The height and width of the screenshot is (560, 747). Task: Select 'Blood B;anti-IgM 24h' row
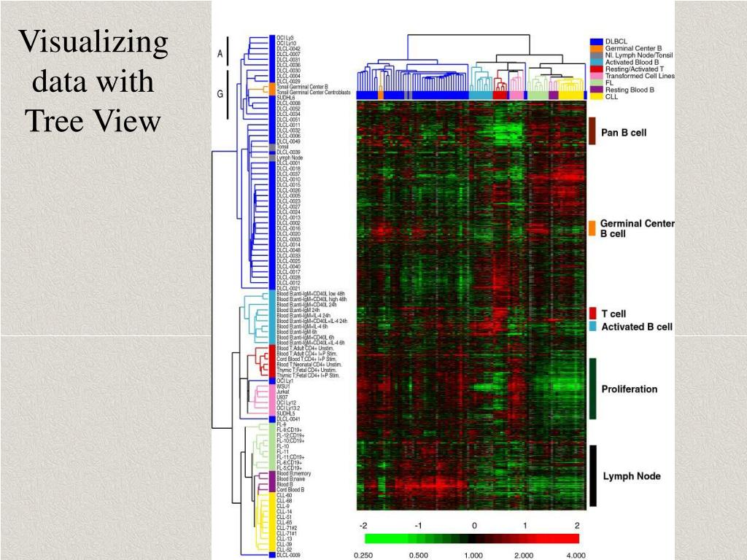tap(298, 310)
